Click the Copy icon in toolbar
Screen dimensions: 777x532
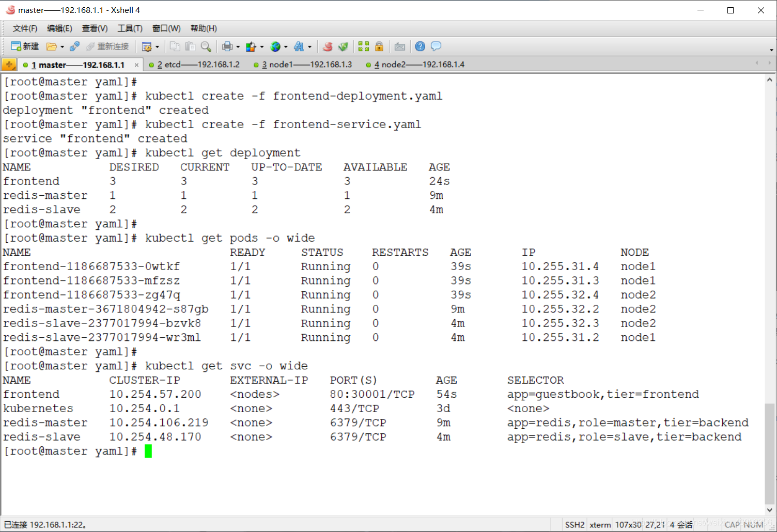click(x=175, y=46)
